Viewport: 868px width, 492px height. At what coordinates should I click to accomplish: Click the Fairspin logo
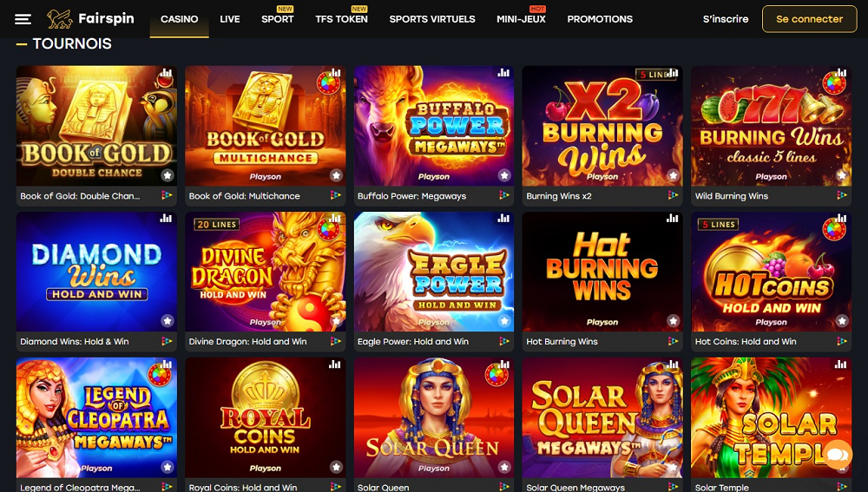[x=90, y=19]
